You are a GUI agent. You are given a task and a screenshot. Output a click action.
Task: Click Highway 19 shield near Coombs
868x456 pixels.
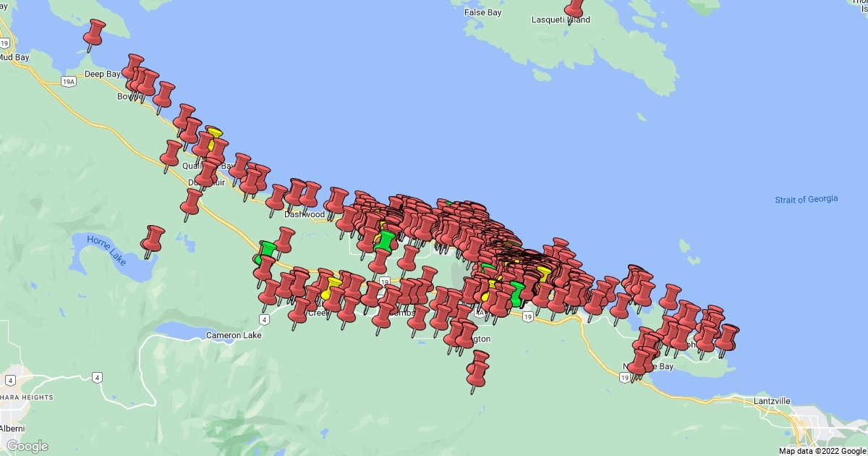click(385, 282)
